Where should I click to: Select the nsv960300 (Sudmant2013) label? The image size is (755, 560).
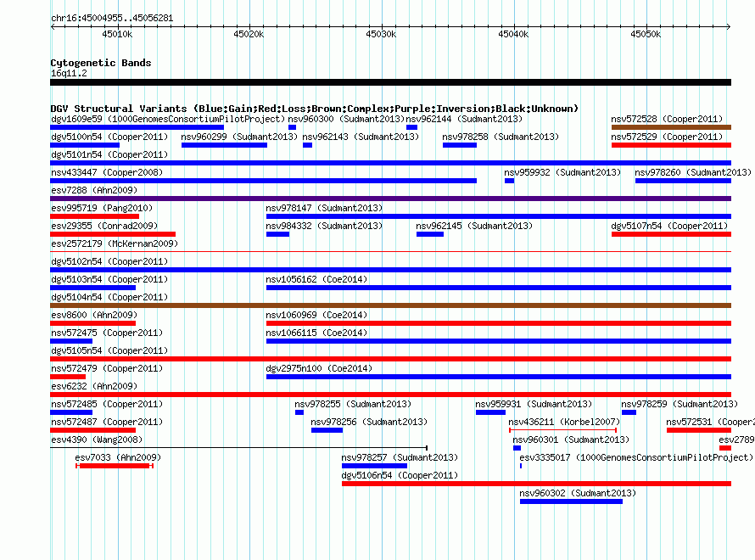pyautogui.click(x=346, y=119)
